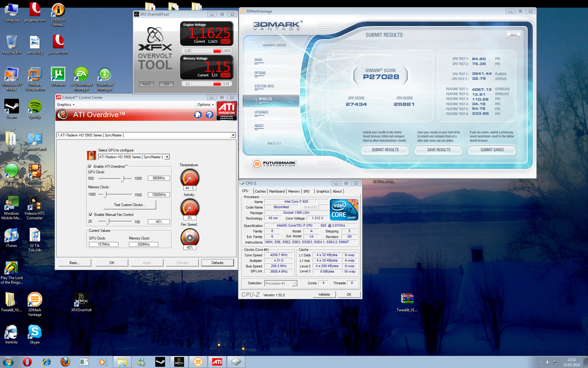The image size is (588, 368).
Task: Open the About tab in CPU-Z
Action: point(337,191)
